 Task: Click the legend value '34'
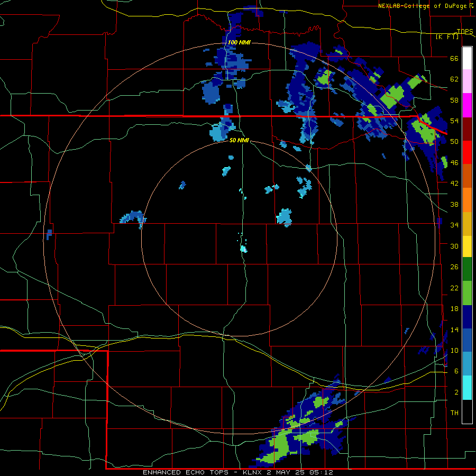pos(454,225)
